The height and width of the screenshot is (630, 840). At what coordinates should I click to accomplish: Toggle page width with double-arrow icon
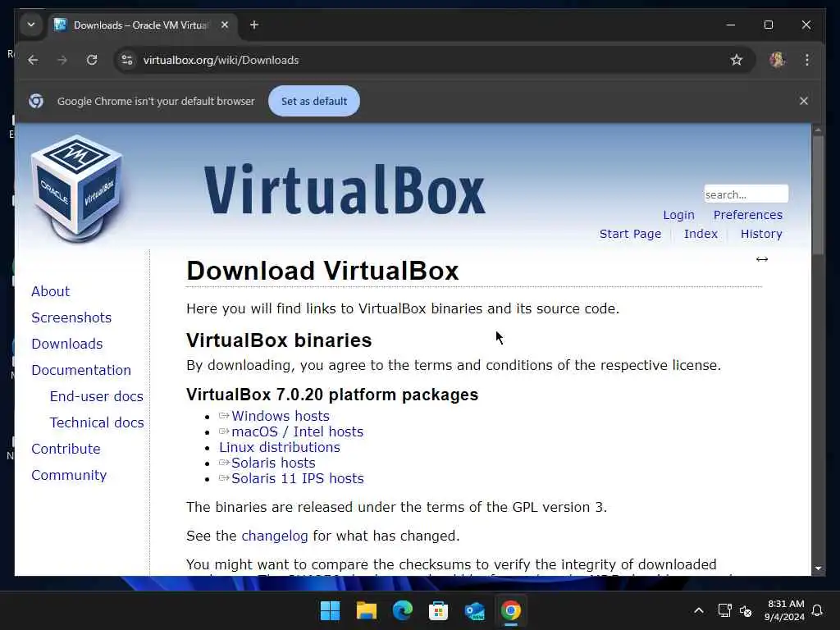(762, 259)
